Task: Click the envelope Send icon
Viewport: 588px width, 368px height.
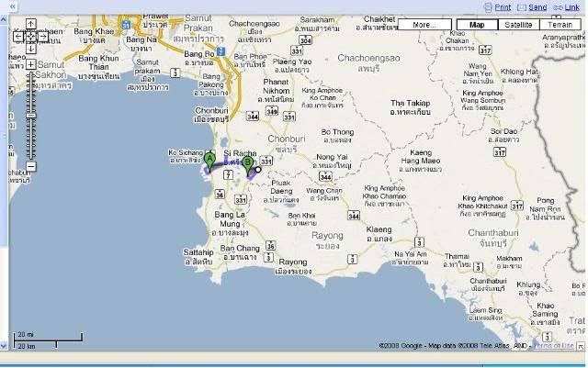Action: pos(522,7)
